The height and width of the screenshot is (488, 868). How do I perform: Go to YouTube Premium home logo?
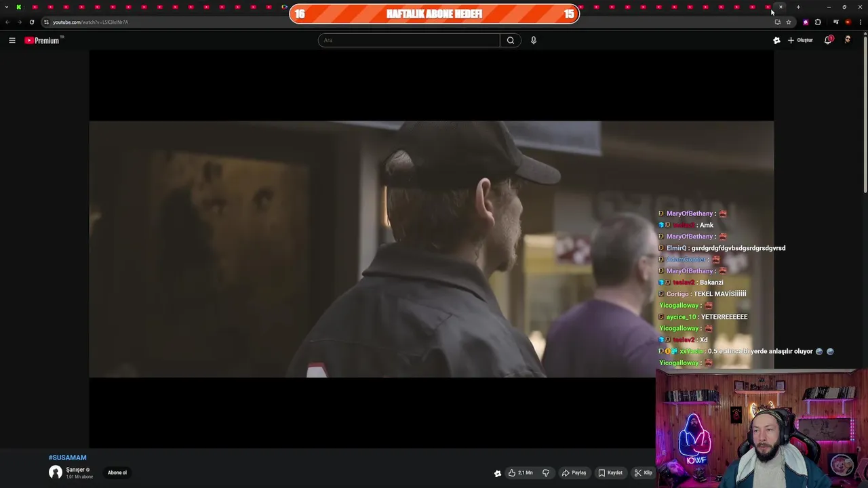[42, 40]
